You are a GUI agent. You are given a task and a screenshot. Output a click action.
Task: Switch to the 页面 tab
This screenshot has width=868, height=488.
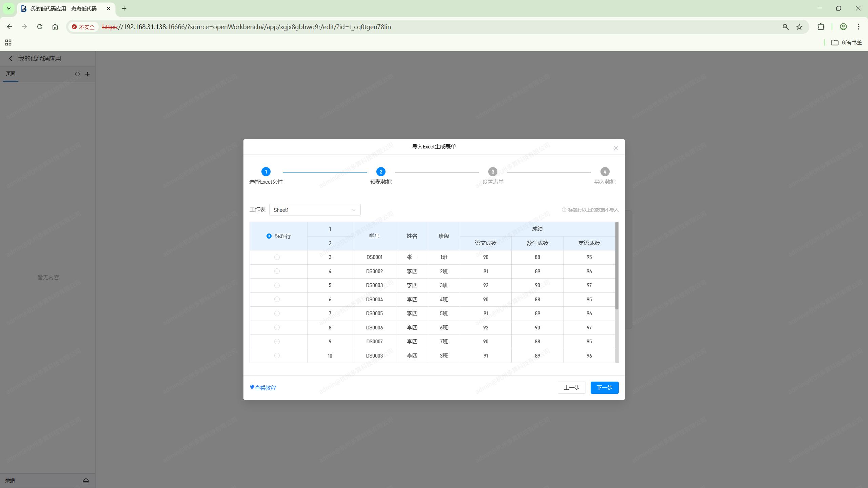[11, 74]
